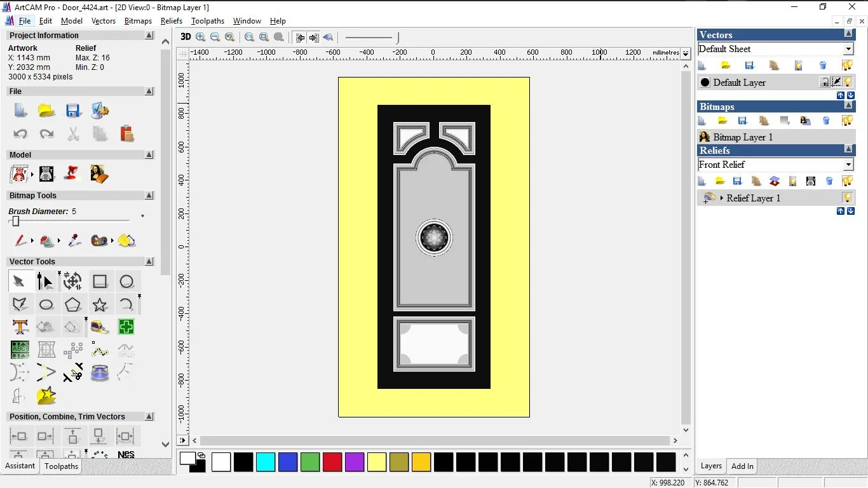
Task: Toggle visibility of Relief Layer 1
Action: point(848,198)
